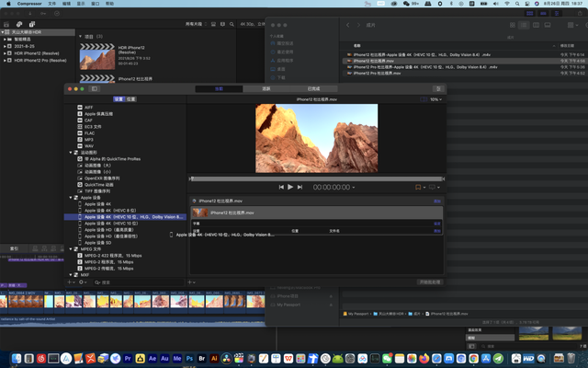This screenshot has width=588, height=368.
Task: Switch to the 已完成 (Completed) tab
Action: pyautogui.click(x=313, y=88)
